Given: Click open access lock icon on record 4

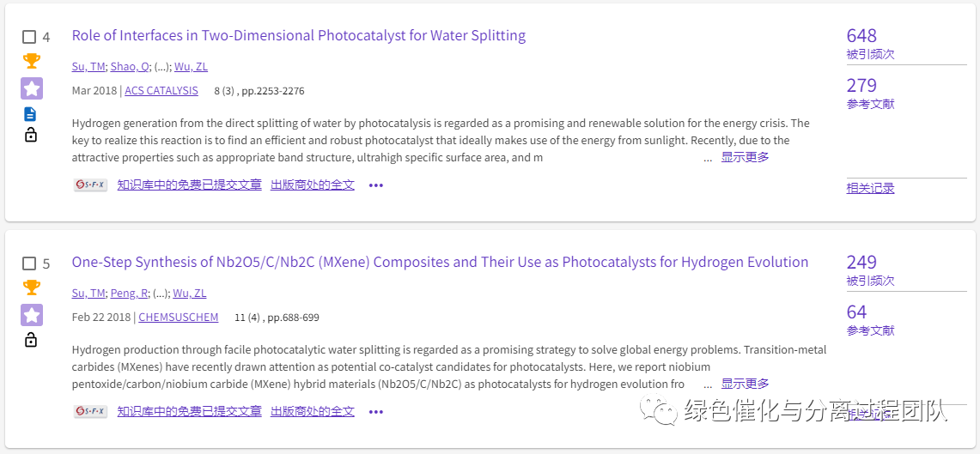Looking at the screenshot, I should click(31, 135).
